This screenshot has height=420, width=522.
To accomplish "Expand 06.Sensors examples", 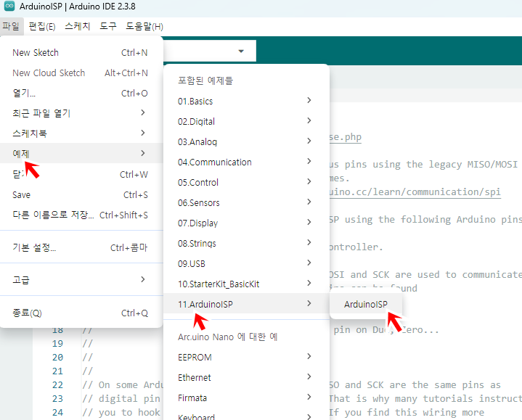I will pos(246,202).
